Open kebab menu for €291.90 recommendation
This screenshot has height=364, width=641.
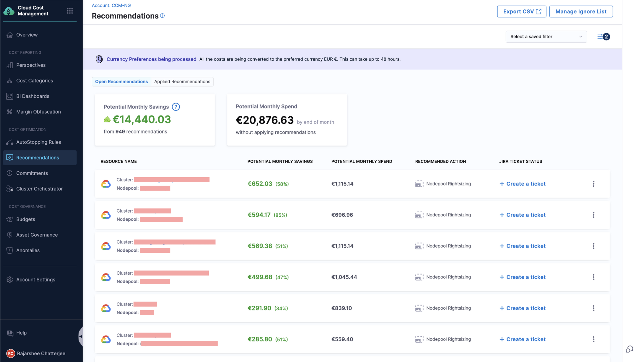593,308
